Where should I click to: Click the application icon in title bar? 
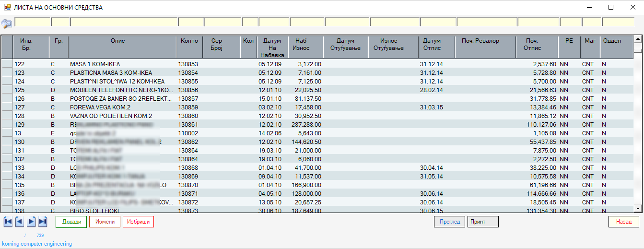pos(7,8)
